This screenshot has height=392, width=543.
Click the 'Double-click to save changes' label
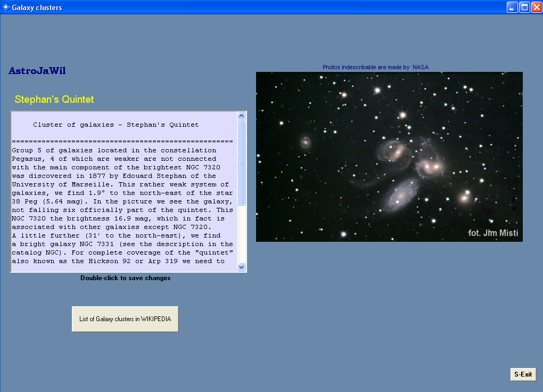click(125, 278)
